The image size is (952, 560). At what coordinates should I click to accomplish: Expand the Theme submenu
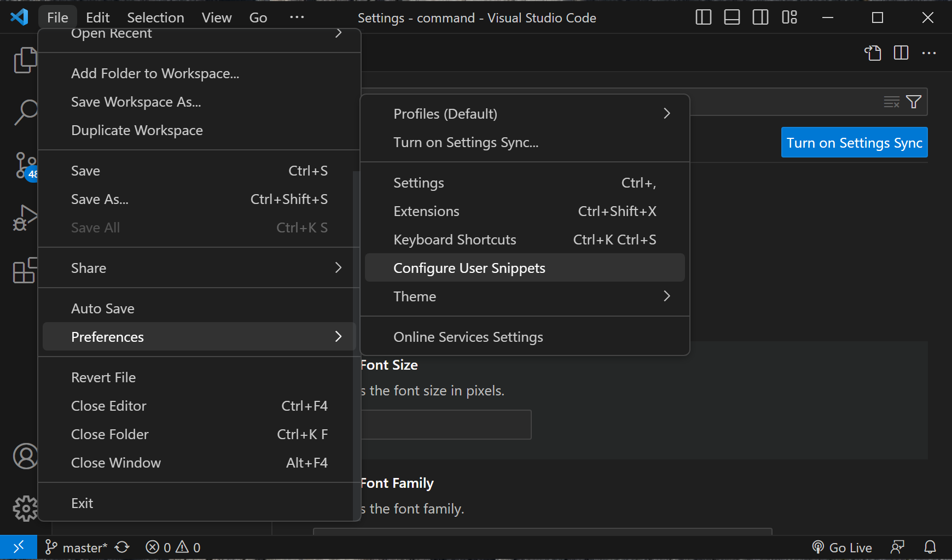525,296
